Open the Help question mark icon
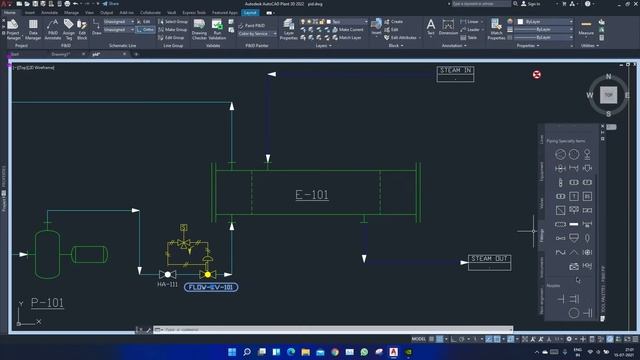 [x=587, y=4]
